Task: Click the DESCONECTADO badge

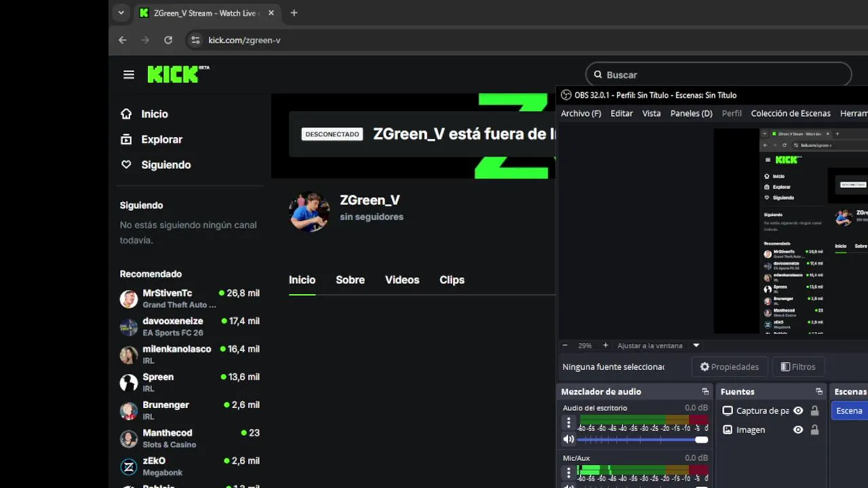Action: [x=332, y=134]
